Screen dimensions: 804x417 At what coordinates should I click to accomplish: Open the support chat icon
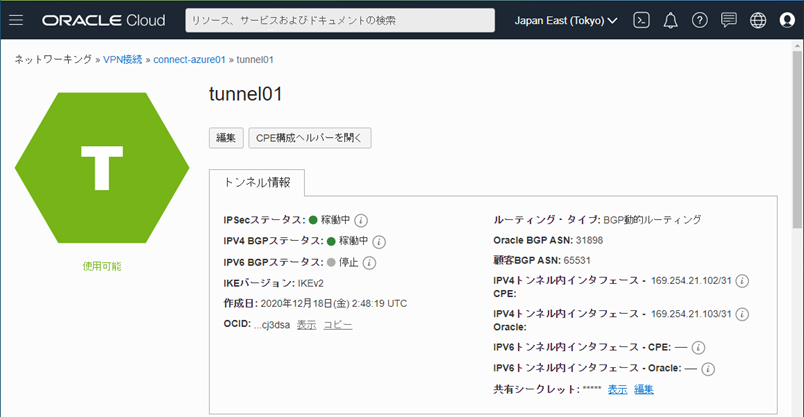click(729, 20)
